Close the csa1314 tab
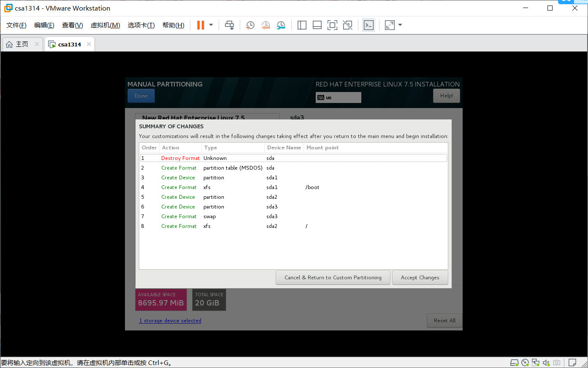Viewport: 588px width, 368px height. 89,44
